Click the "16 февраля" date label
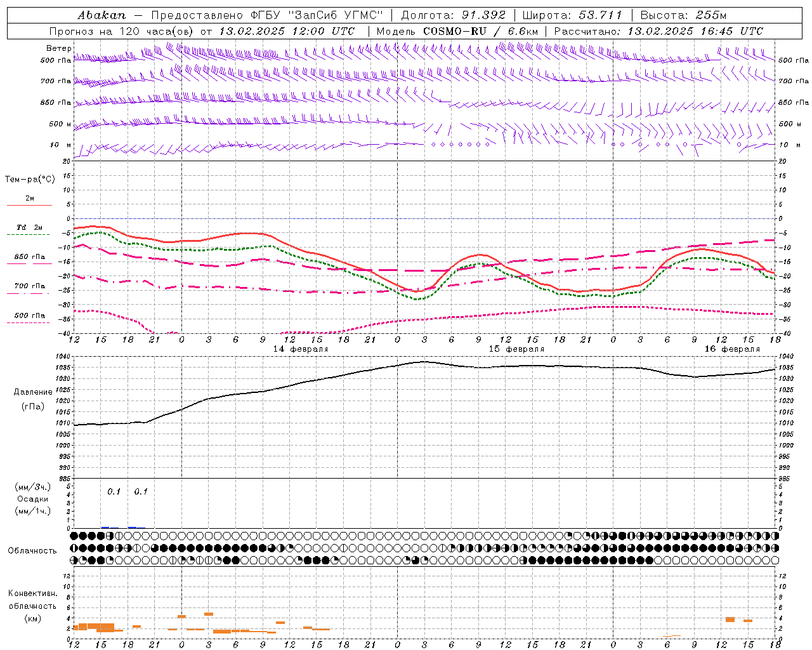Image resolution: width=812 pixels, height=650 pixels. (x=732, y=349)
